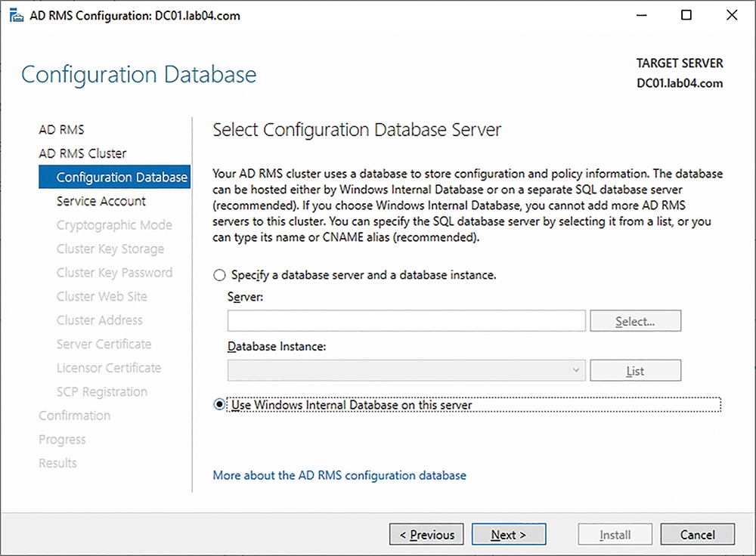This screenshot has width=756, height=556.
Task: Select Cluster Key Password step
Action: (x=114, y=273)
